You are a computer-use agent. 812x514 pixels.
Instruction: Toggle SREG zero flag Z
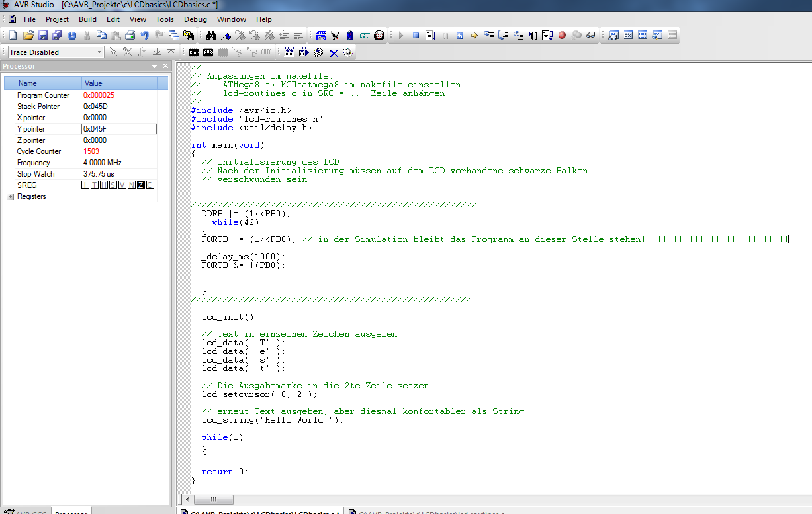141,185
